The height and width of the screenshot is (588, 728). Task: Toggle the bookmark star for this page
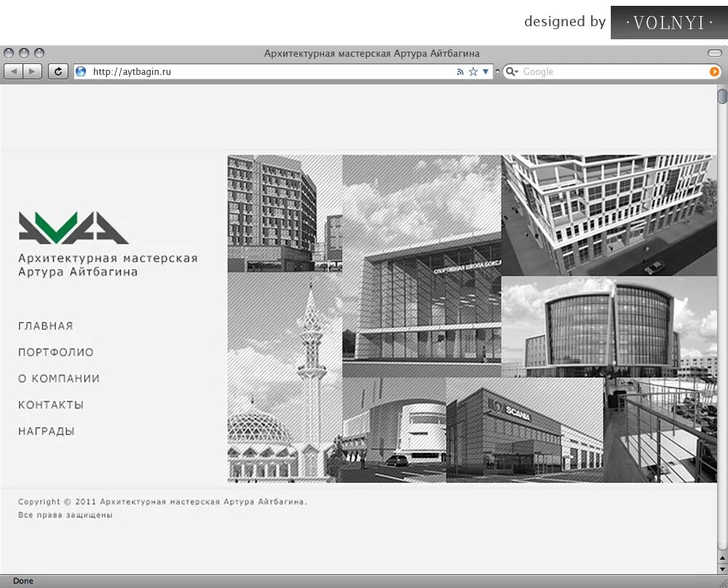474,71
